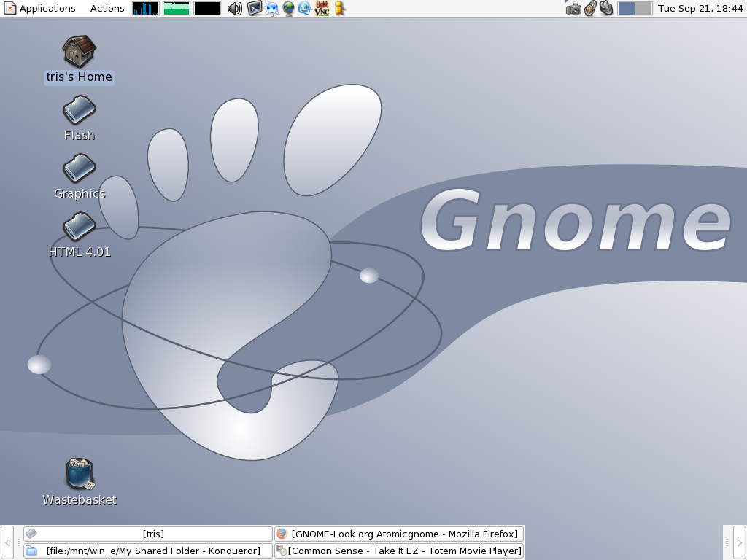Image resolution: width=747 pixels, height=560 pixels.
Task: Switch to the [tris] window in the taskbar
Action: point(148,534)
